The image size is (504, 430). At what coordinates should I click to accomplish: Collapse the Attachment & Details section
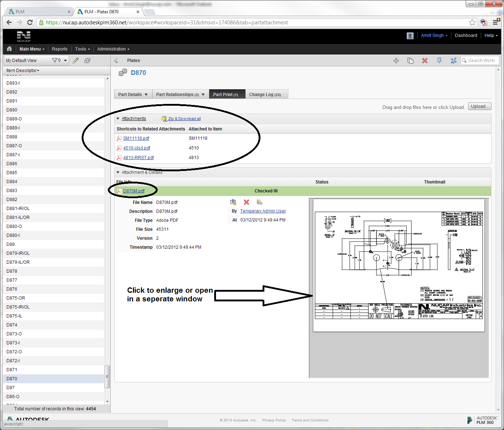118,172
